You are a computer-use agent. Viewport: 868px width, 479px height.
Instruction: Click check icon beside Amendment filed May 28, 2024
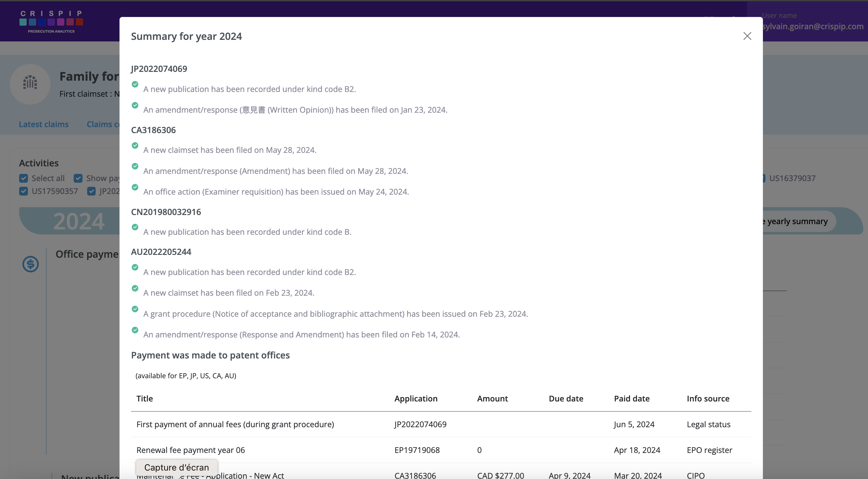point(135,166)
